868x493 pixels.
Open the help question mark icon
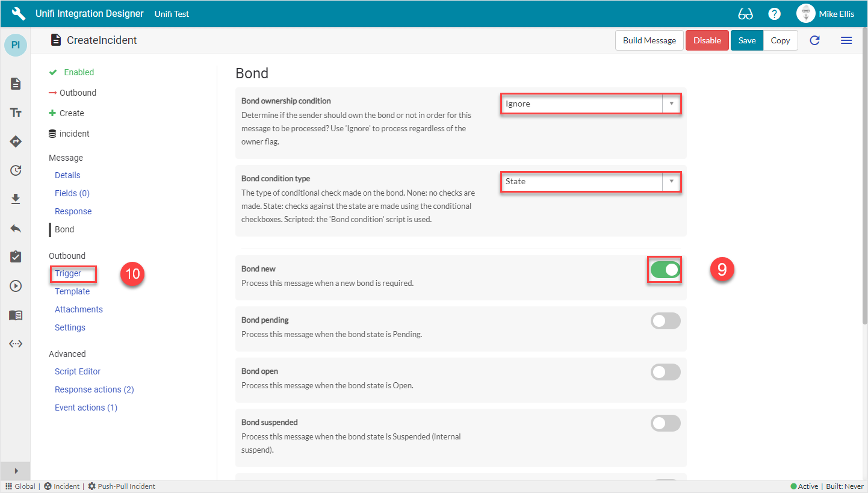(774, 13)
